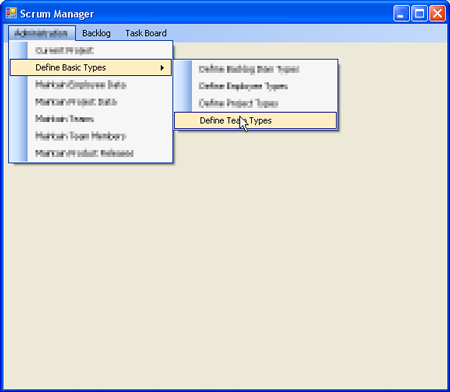
Task: Select Define Backlog Item Types submenu entry
Action: tap(256, 69)
